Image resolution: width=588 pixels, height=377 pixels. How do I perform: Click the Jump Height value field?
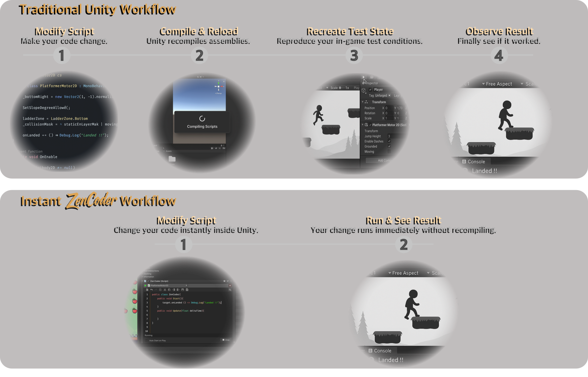click(396, 136)
